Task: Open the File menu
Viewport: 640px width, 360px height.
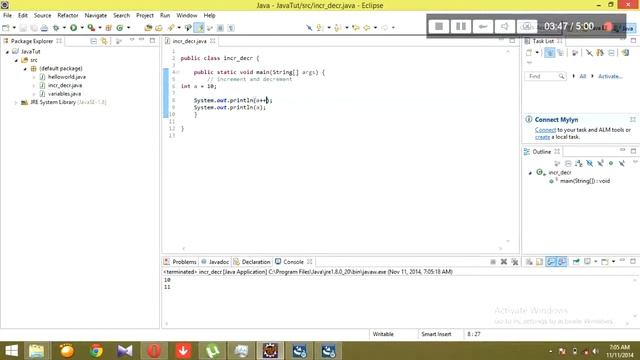Action: coord(7,16)
